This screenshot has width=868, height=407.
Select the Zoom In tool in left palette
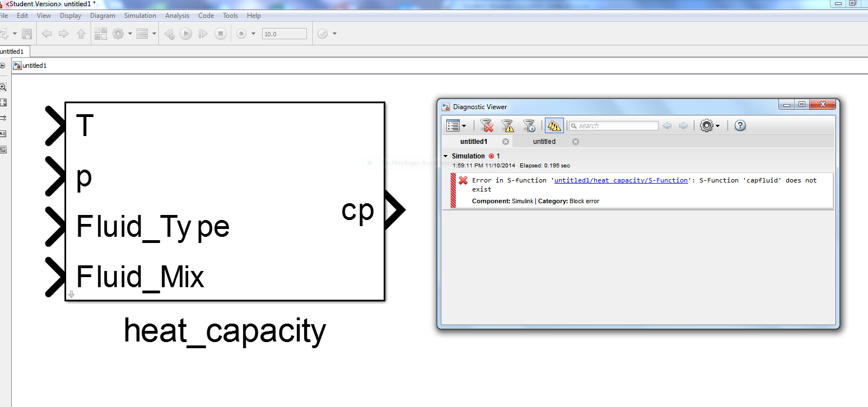coord(3,87)
